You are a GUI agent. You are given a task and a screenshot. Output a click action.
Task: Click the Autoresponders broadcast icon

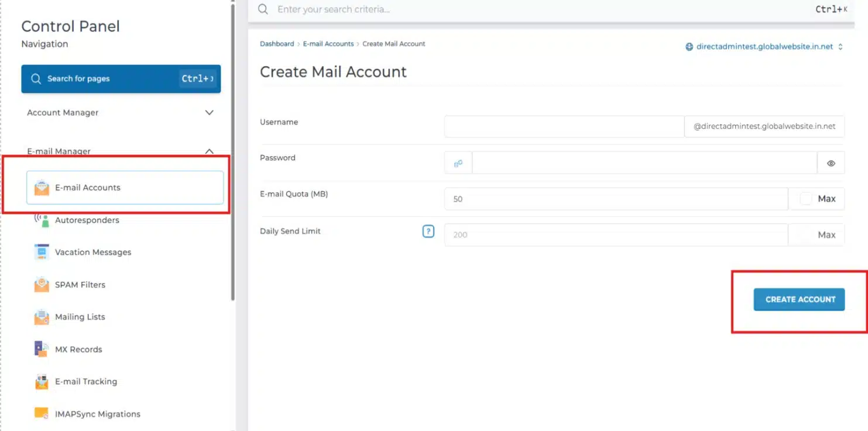pos(41,220)
